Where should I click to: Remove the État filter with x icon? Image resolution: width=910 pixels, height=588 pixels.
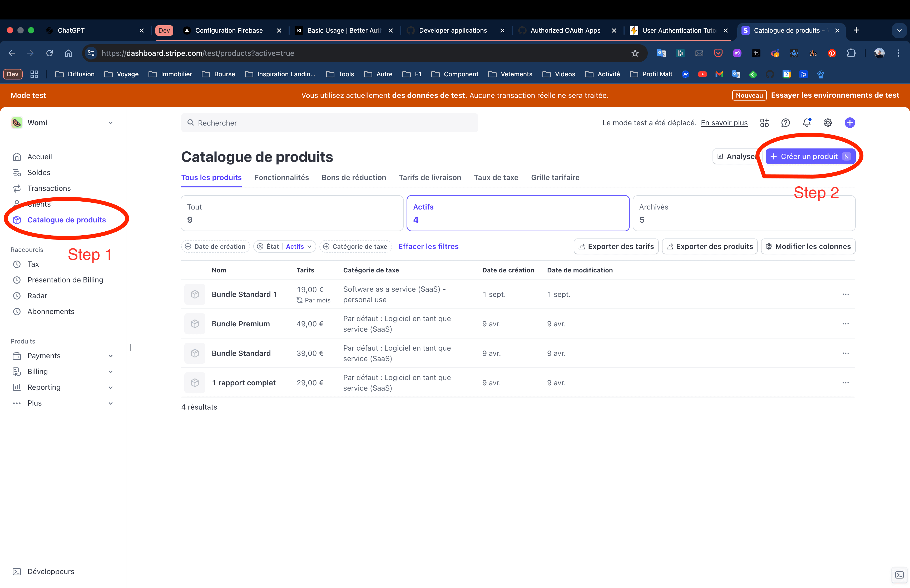[x=260, y=246]
